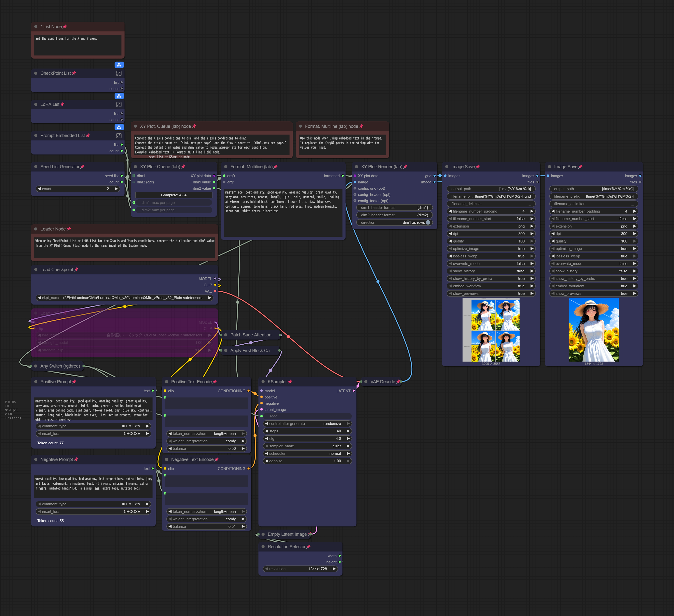This screenshot has width=674, height=616.
Task: Open the Prompt Embedded List subgraph icon
Action: click(x=119, y=136)
